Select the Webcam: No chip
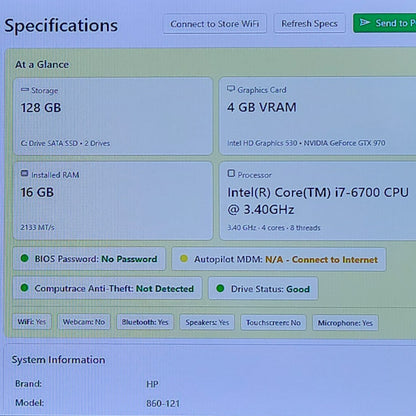 tap(84, 322)
